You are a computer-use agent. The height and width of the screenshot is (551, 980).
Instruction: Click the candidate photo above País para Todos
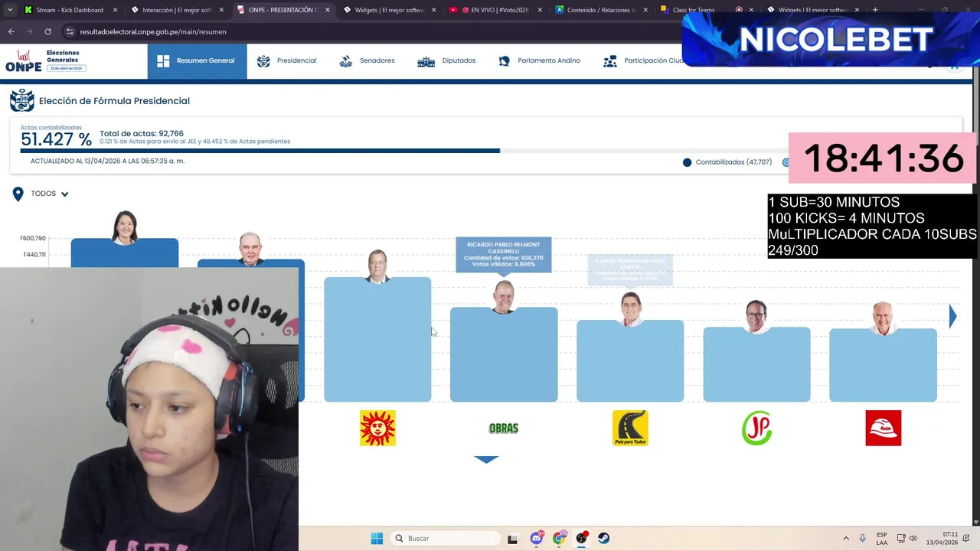click(630, 309)
